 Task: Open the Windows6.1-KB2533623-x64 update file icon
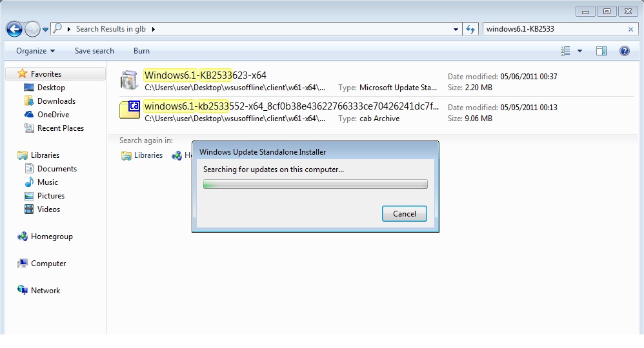click(x=129, y=81)
